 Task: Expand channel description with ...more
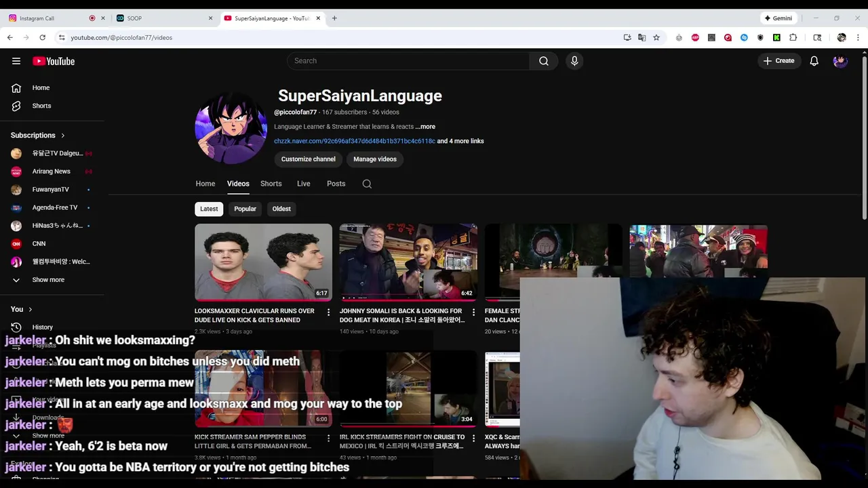pos(425,127)
